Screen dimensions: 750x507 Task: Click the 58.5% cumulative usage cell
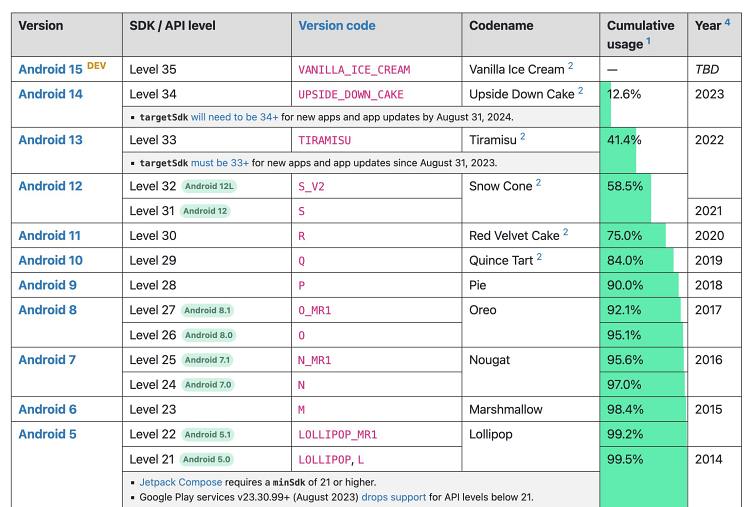tap(643, 198)
